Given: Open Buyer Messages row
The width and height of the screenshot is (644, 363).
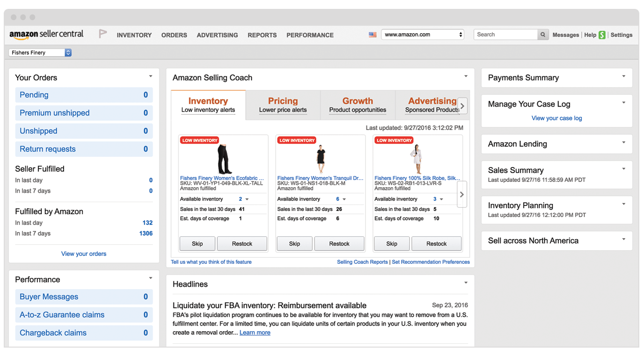Looking at the screenshot, I should (84, 297).
